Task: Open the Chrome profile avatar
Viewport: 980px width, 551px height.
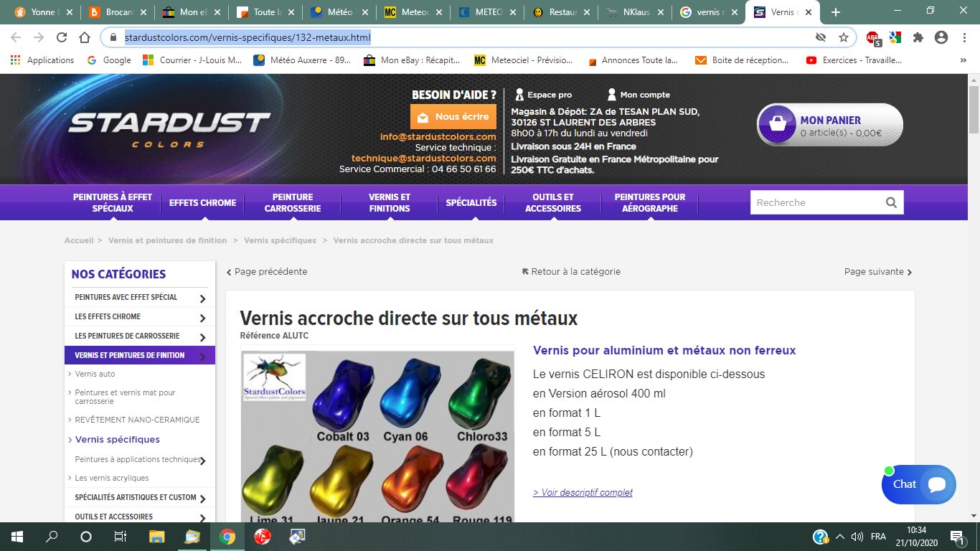Action: [941, 37]
